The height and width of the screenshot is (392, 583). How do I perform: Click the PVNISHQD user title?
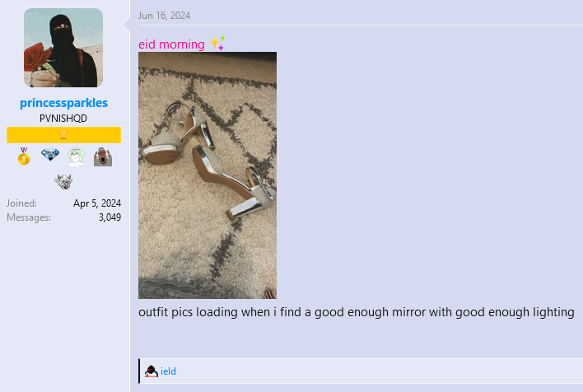click(x=63, y=119)
